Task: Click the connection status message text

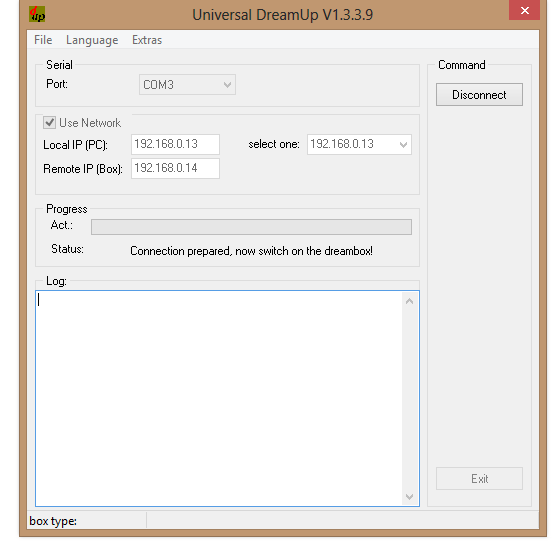Action: point(252,251)
